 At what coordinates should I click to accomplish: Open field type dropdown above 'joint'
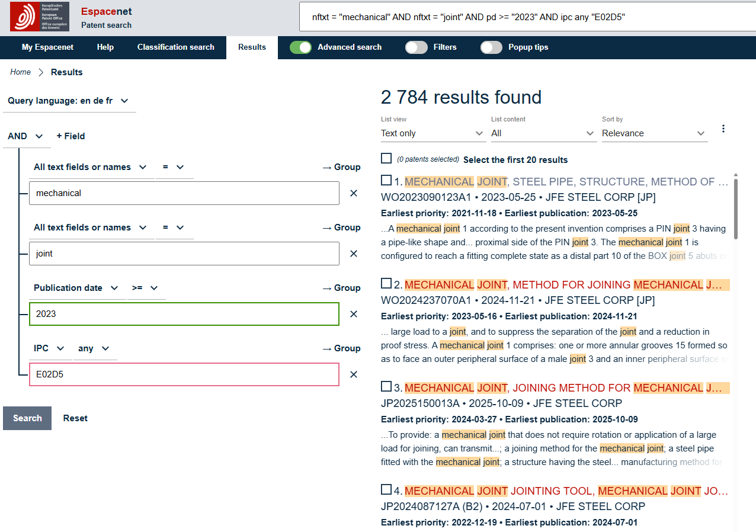click(91, 227)
